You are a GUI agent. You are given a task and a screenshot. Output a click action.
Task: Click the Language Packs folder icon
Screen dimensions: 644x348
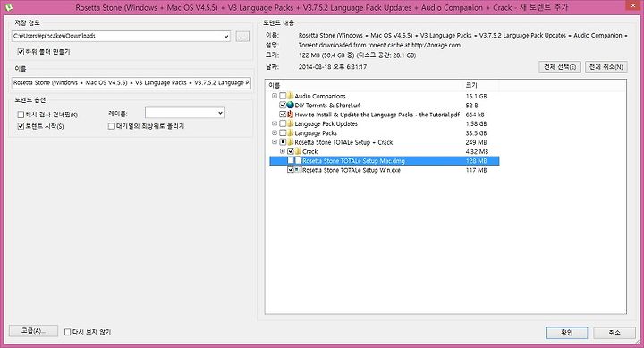point(291,133)
